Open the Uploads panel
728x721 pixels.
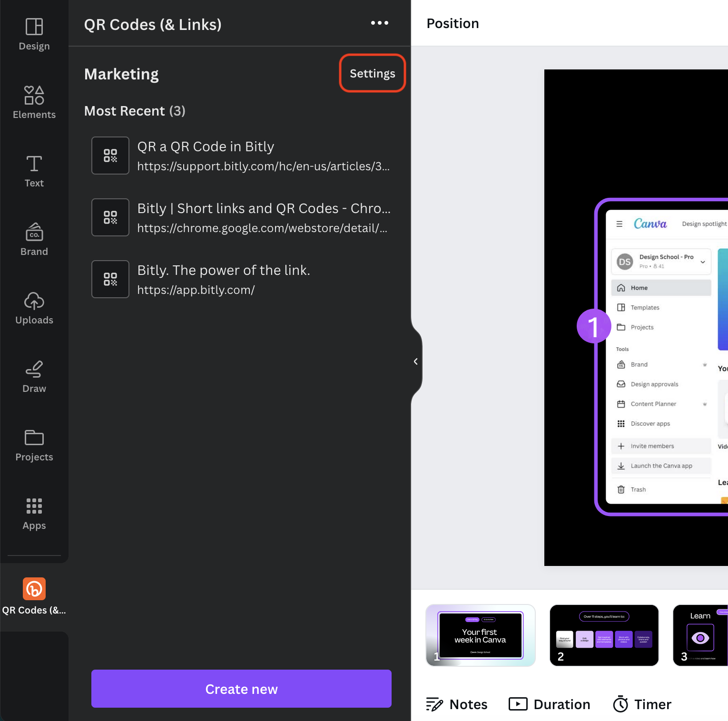coord(34,308)
